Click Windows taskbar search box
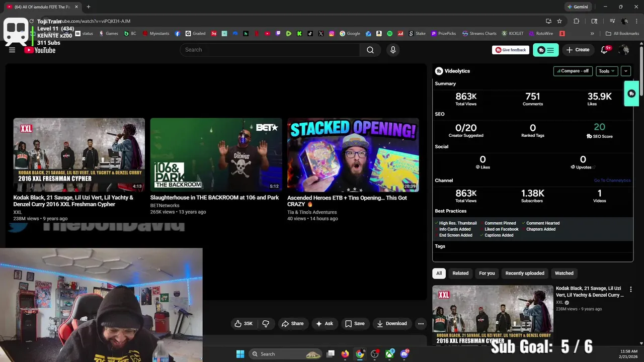 [x=285, y=354]
